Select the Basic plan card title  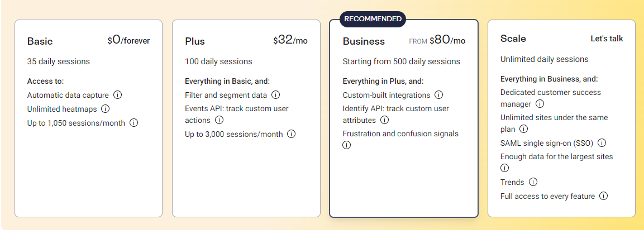pyautogui.click(x=40, y=41)
